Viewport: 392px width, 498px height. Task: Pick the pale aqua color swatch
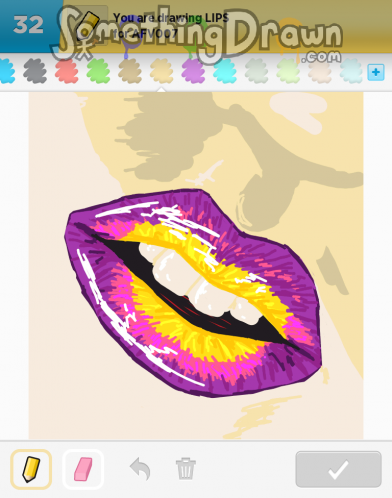point(351,71)
